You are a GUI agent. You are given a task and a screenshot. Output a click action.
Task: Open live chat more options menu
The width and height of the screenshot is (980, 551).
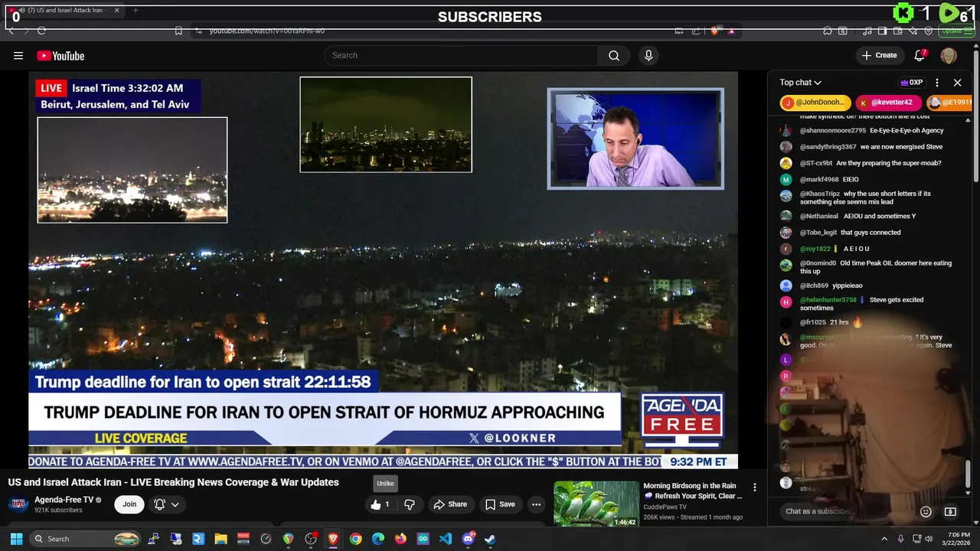[x=937, y=83]
